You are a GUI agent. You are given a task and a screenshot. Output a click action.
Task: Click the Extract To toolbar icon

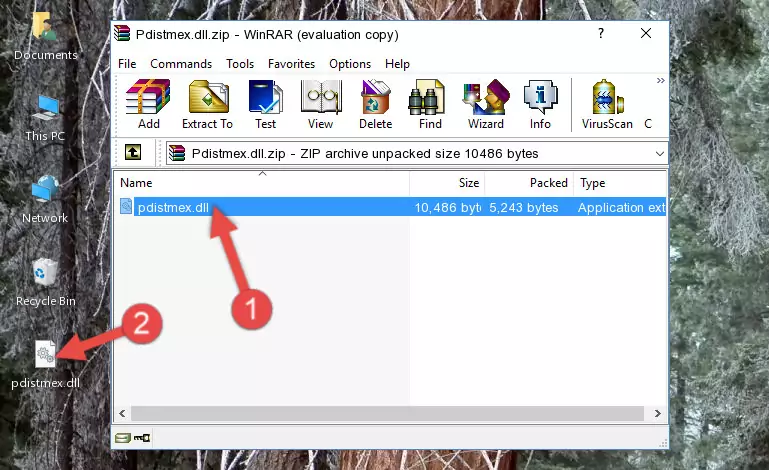coord(207,104)
